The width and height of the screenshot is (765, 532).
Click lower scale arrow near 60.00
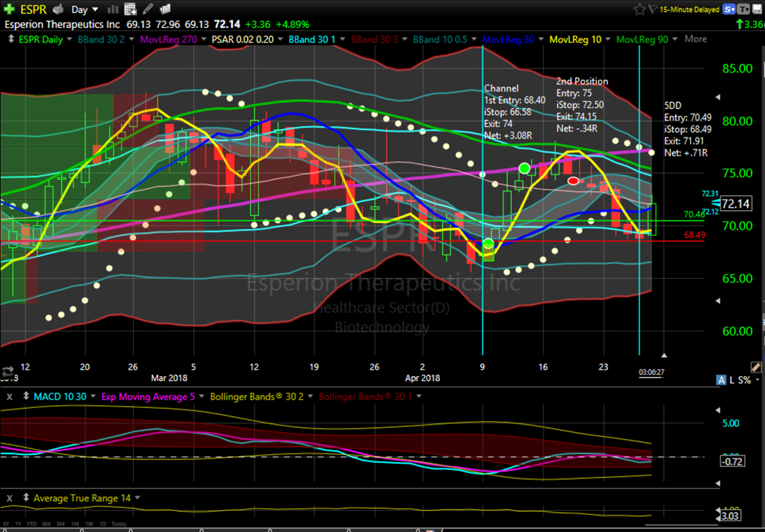tap(717, 301)
